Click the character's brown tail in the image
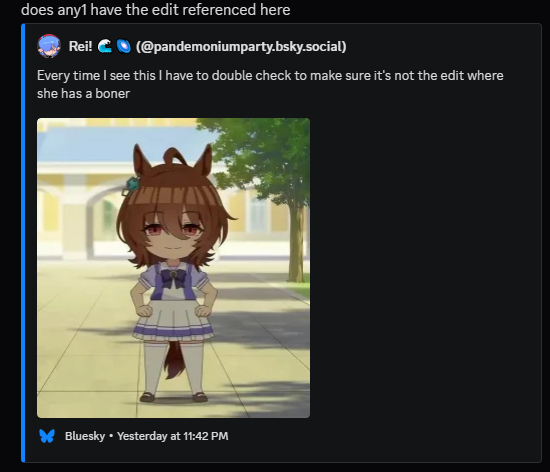This screenshot has height=472, width=550. pos(173,360)
